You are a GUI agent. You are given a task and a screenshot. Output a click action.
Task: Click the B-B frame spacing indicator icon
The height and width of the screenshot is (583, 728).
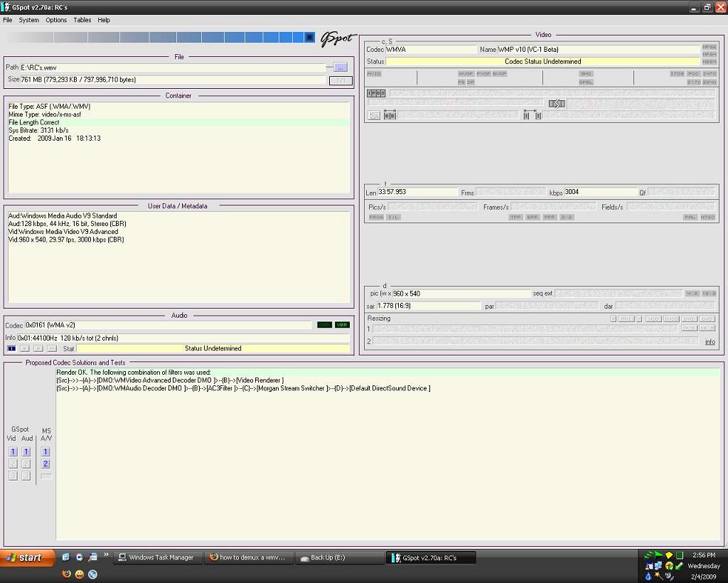(390, 115)
